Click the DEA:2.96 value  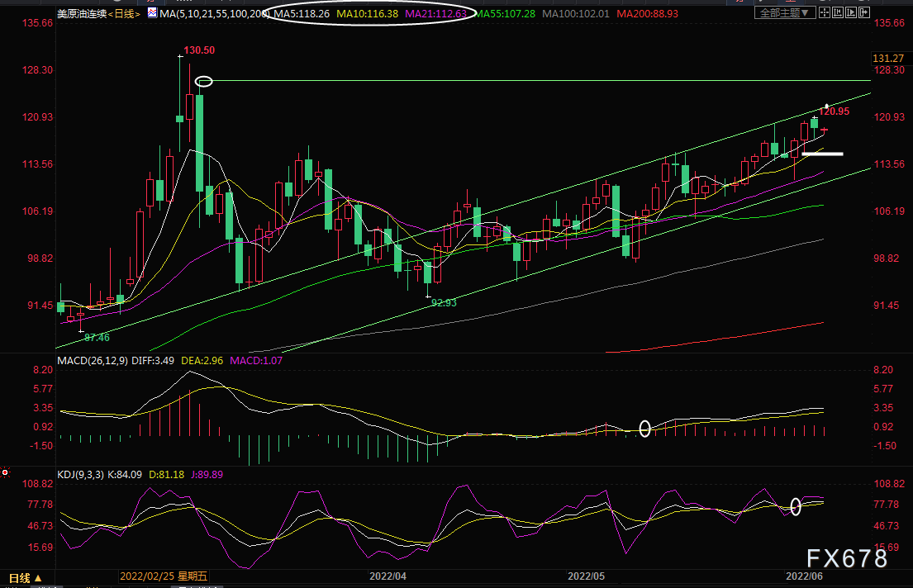(202, 361)
